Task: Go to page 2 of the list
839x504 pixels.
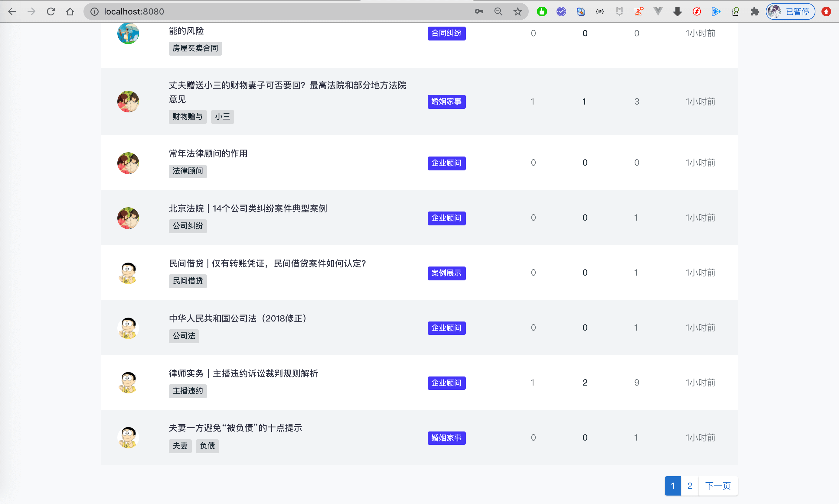Action: 689,486
